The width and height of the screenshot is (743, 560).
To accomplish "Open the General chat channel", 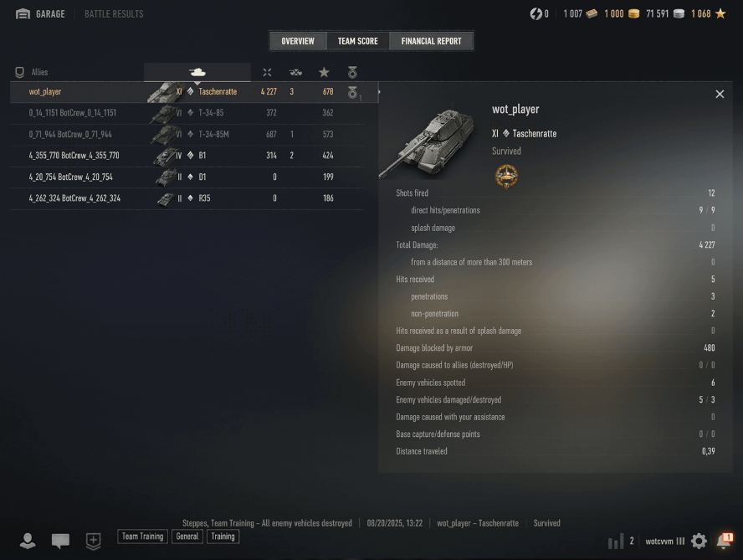I will tap(187, 537).
